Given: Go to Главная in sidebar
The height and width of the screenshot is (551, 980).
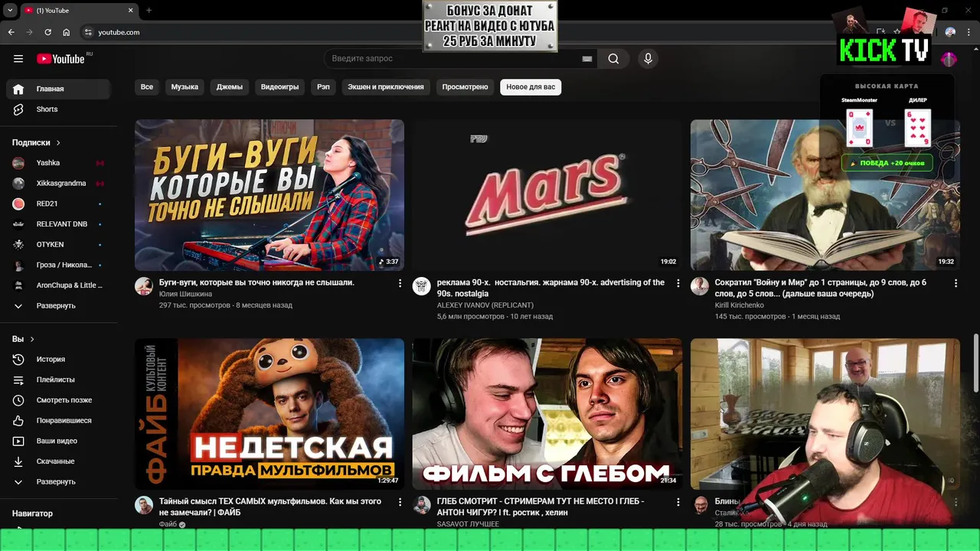Looking at the screenshot, I should point(58,89).
